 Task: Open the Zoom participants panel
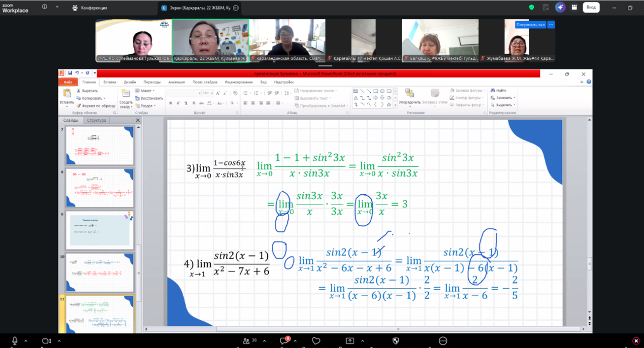tap(247, 340)
